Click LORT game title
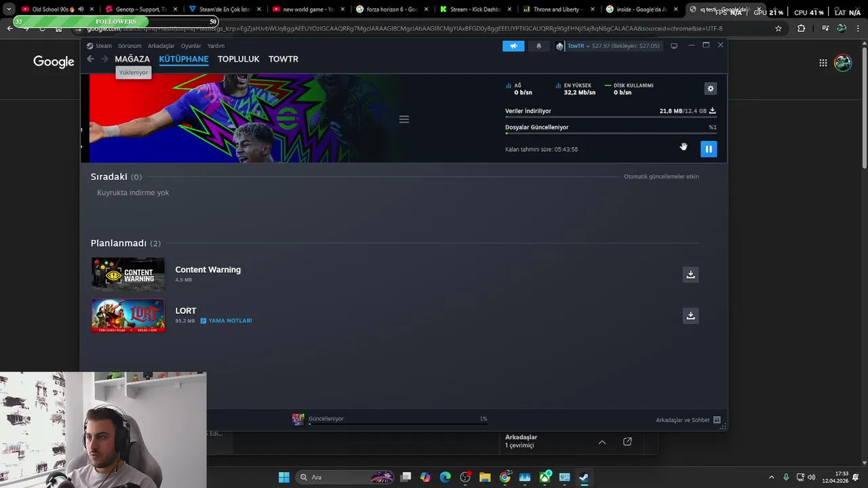868x488 pixels. click(186, 311)
